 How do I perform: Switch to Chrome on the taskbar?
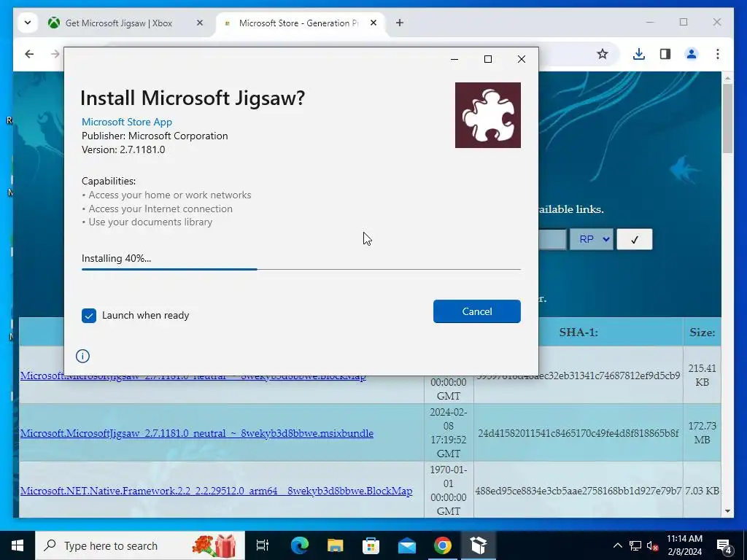[443, 545]
